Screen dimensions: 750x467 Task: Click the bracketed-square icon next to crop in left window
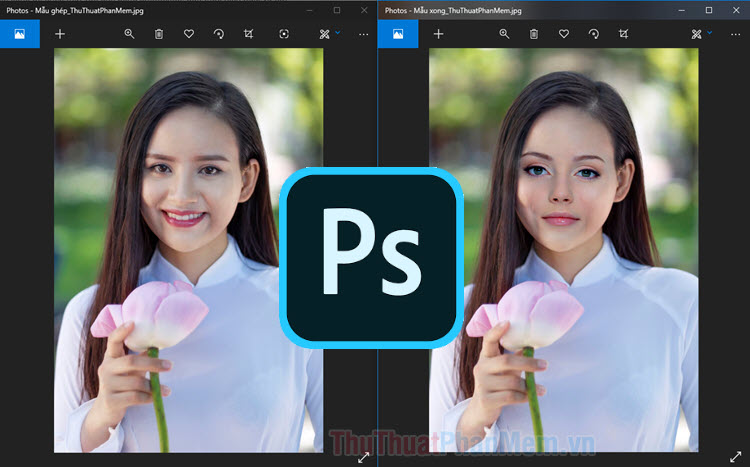pos(284,34)
